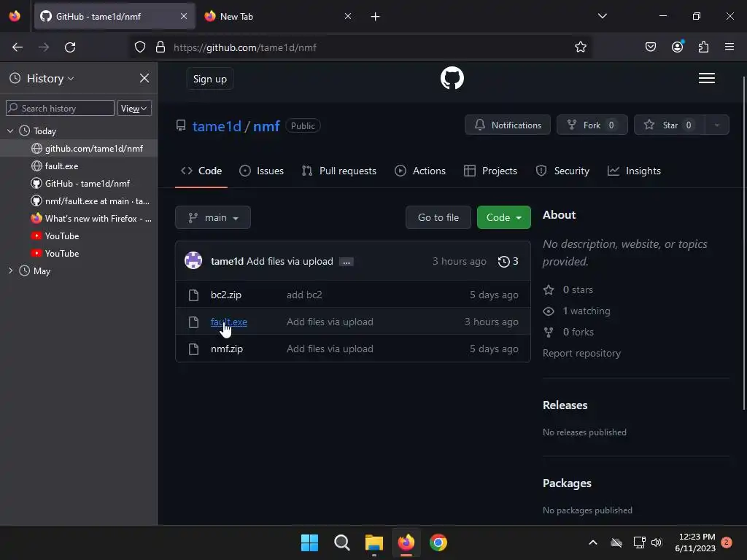The height and width of the screenshot is (560, 747).
Task: Open the Windows Start menu
Action: [309, 542]
